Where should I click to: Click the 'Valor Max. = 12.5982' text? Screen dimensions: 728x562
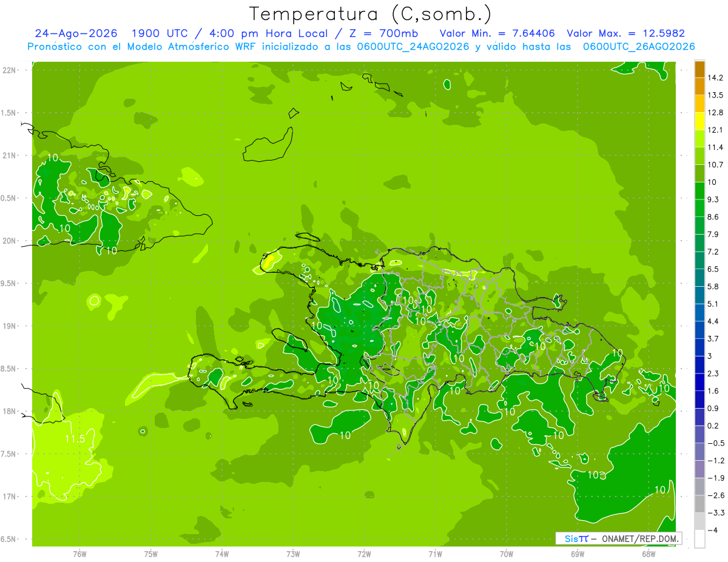coord(625,33)
